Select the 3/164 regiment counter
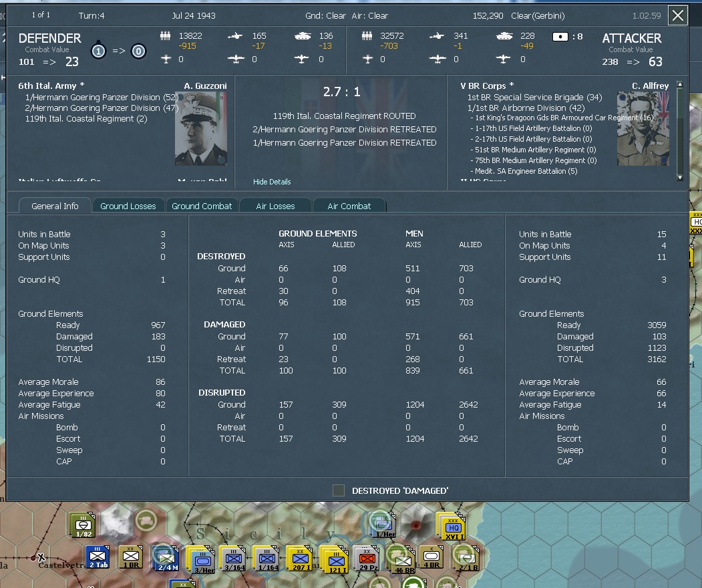The image size is (702, 588). 233,559
